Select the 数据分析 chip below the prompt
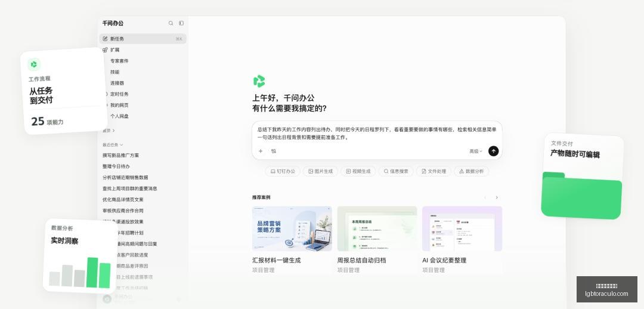The image size is (644, 309). coord(472,171)
